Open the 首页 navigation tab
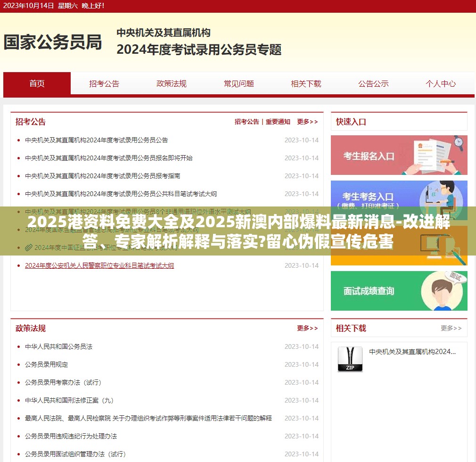 pos(37,83)
